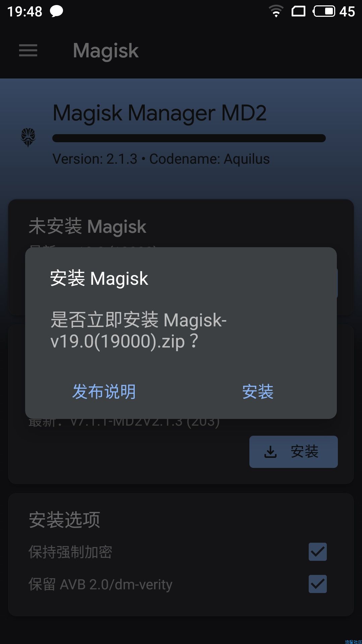Open the hamburger navigation menu

[x=28, y=50]
